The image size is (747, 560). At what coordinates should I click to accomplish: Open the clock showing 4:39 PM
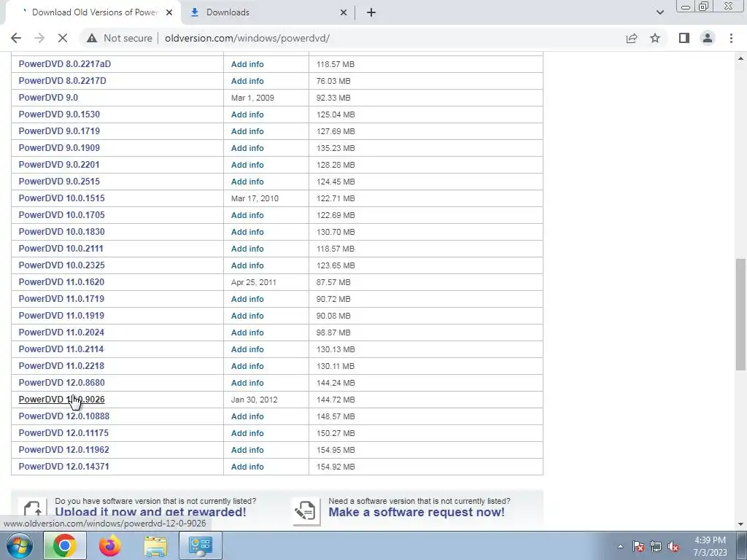click(x=710, y=546)
